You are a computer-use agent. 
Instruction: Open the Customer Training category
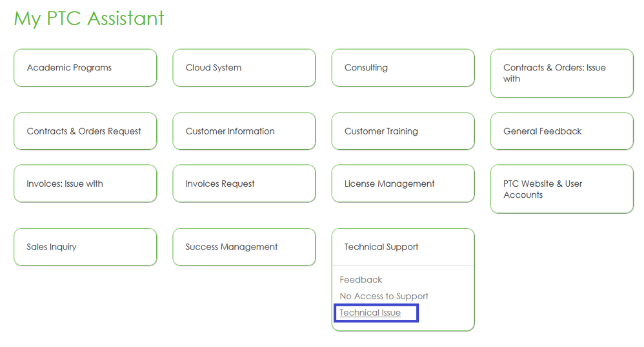[x=403, y=131]
